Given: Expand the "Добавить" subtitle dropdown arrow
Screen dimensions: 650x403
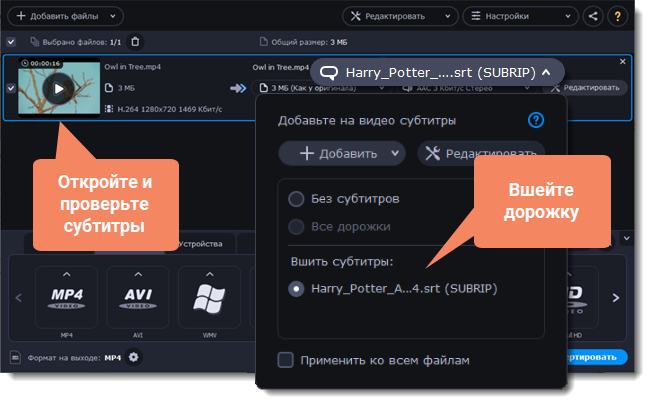Looking at the screenshot, I should (x=397, y=153).
